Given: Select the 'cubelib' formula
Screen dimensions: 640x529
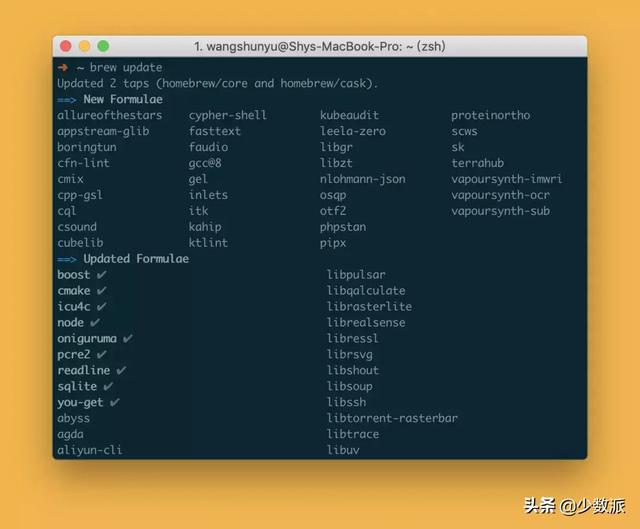Looking at the screenshot, I should pos(80,243).
